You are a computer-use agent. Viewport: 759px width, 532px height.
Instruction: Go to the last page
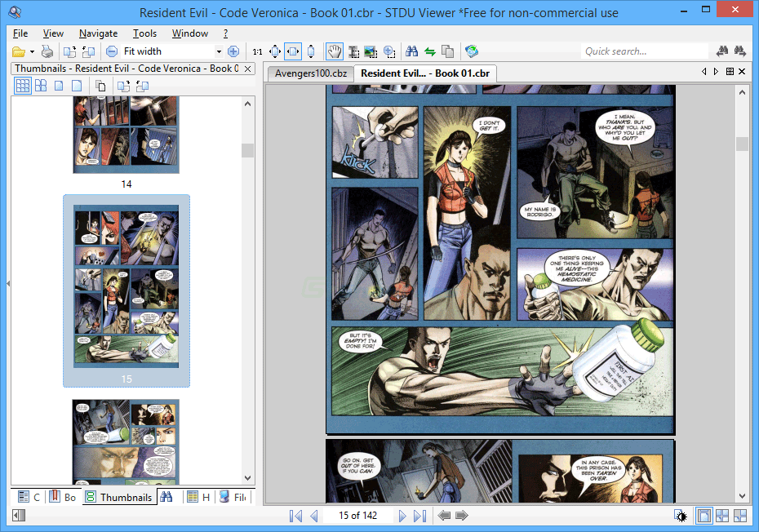419,516
